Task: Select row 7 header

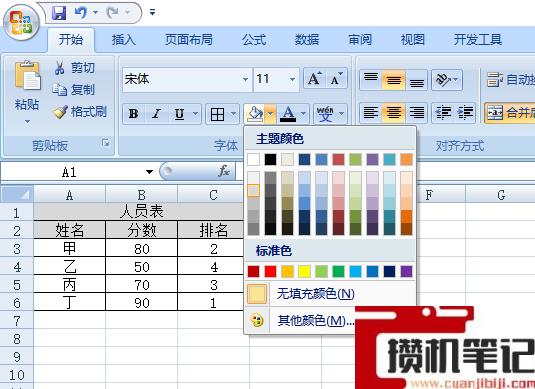Action: click(x=17, y=321)
